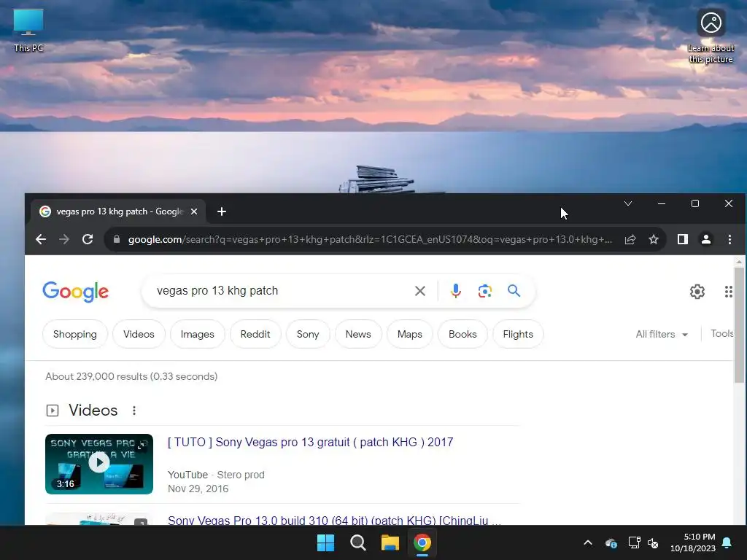Open File Explorer from taskbar
Image resolution: width=747 pixels, height=560 pixels.
[x=390, y=542]
